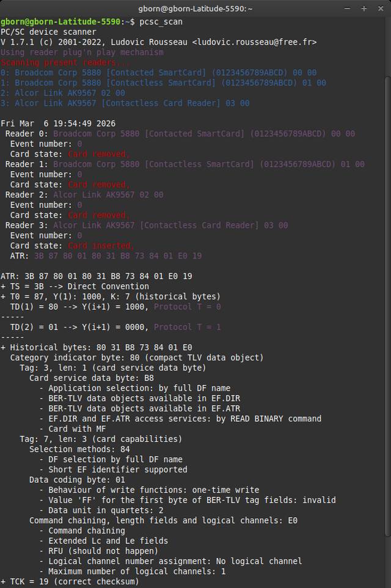Click the timestamp "Fri Mar 6 19:54:49 2026"
Screen dimensions: 391x588
58,123
